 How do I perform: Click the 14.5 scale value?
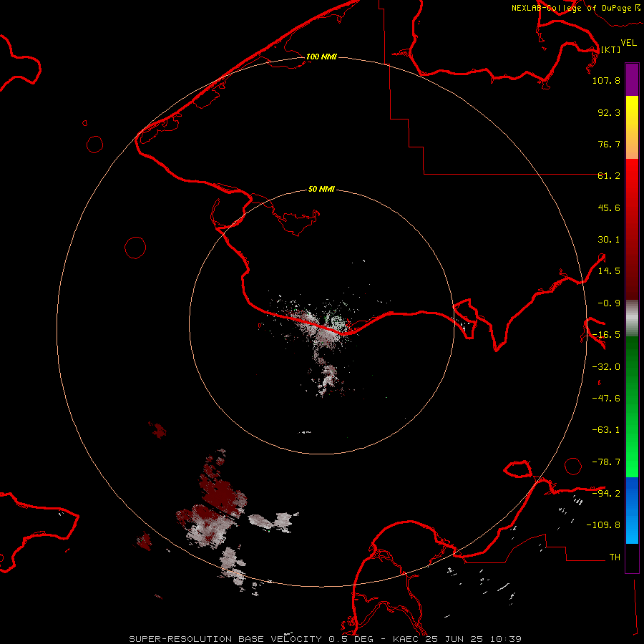point(609,271)
